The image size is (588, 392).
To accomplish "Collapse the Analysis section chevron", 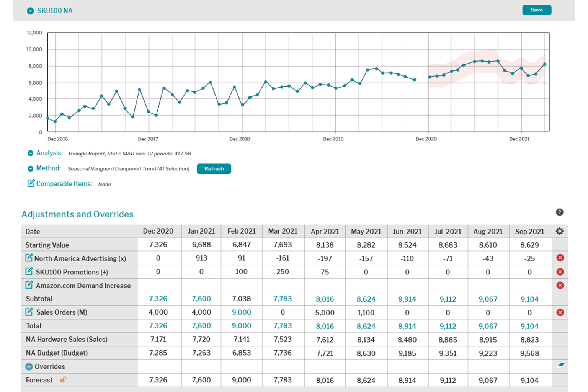I will (30, 153).
